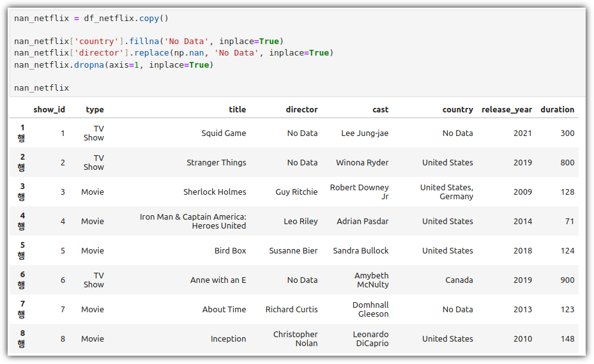Select the Iron Man & Captain America title cell
594x364 pixels.
tap(193, 221)
